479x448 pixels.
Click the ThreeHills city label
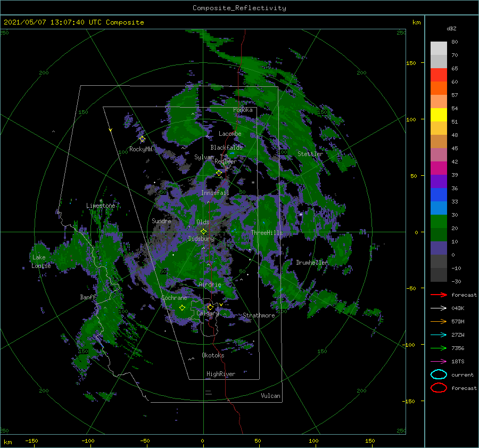coord(267,233)
